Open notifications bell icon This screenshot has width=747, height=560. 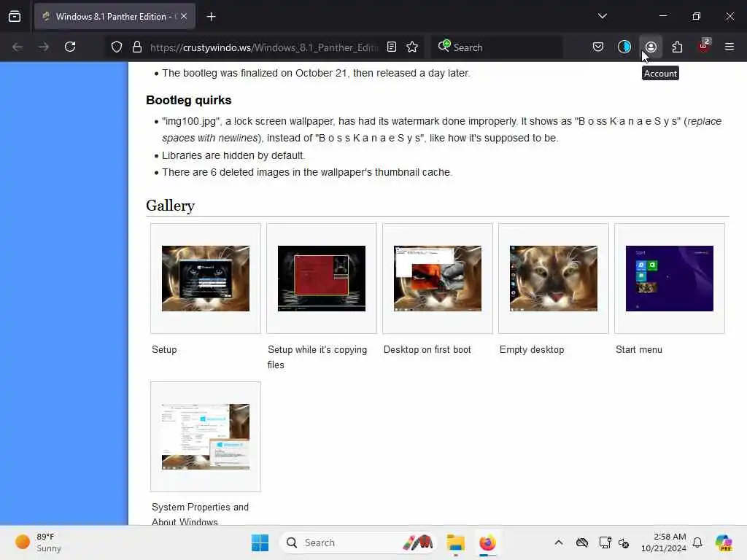(x=697, y=542)
